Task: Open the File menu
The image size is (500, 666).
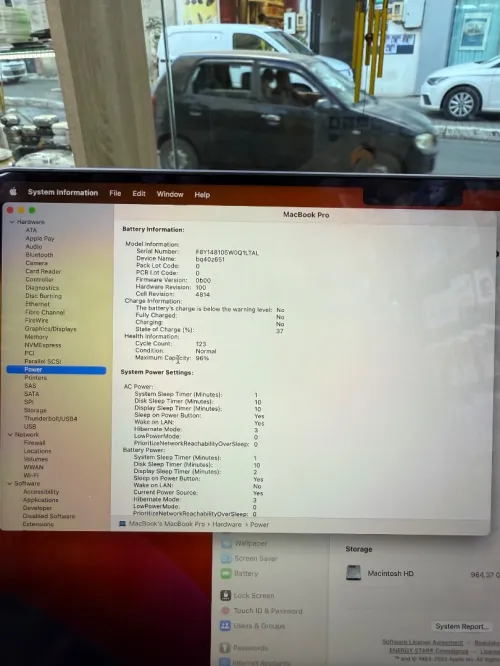Action: (x=115, y=193)
